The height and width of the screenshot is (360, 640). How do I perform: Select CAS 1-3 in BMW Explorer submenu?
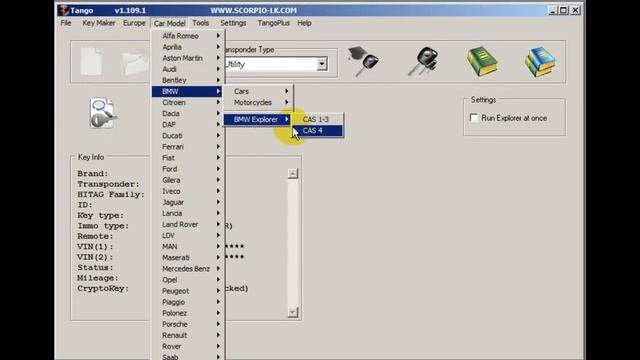tap(317, 119)
